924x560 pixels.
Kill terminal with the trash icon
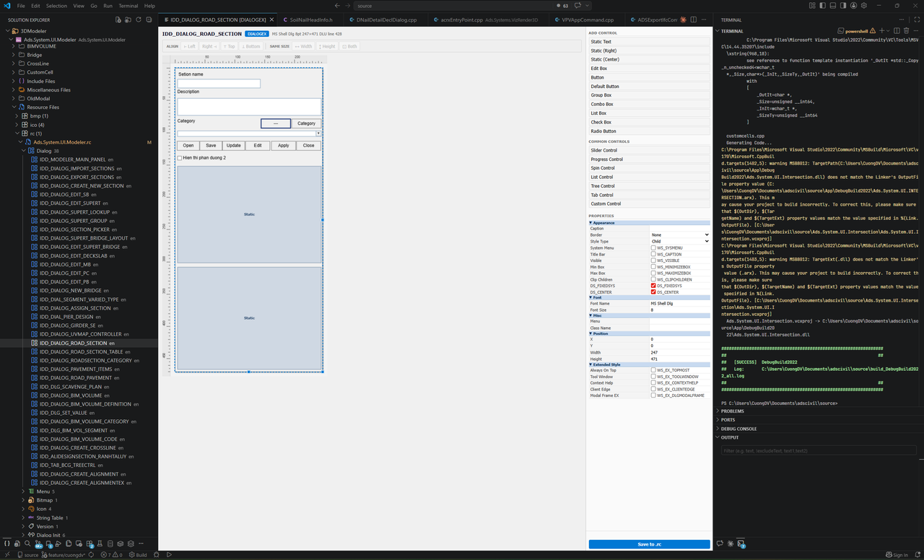point(906,30)
